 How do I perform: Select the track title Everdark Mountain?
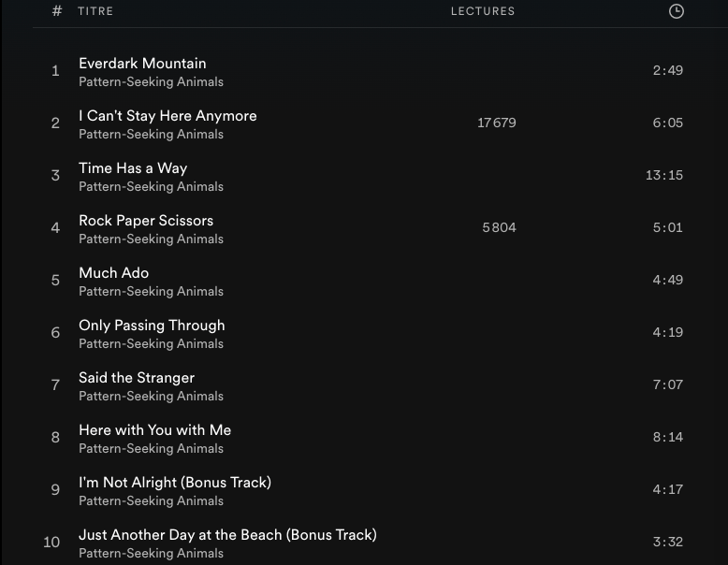142,64
